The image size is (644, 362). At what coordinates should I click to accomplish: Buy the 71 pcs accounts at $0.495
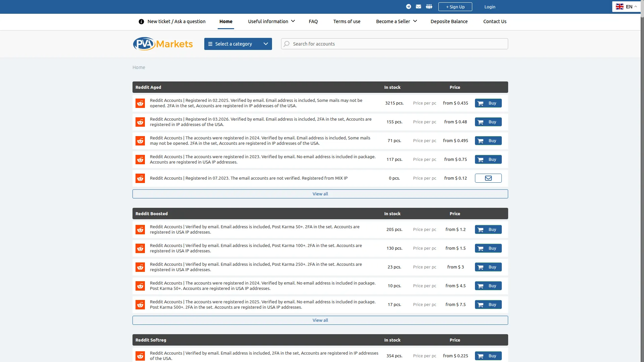[488, 141]
